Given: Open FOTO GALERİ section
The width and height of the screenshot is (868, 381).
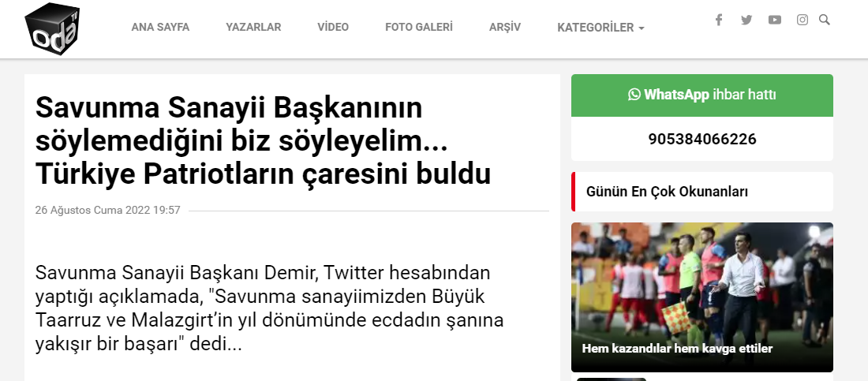Looking at the screenshot, I should [418, 27].
